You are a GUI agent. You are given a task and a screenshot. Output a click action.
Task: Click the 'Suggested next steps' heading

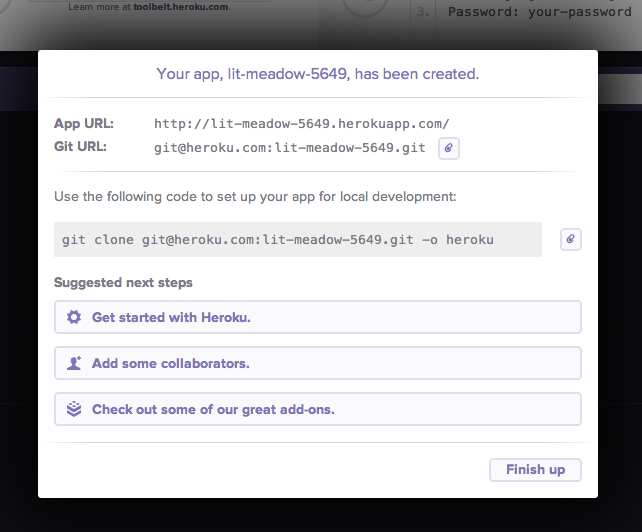click(x=123, y=283)
